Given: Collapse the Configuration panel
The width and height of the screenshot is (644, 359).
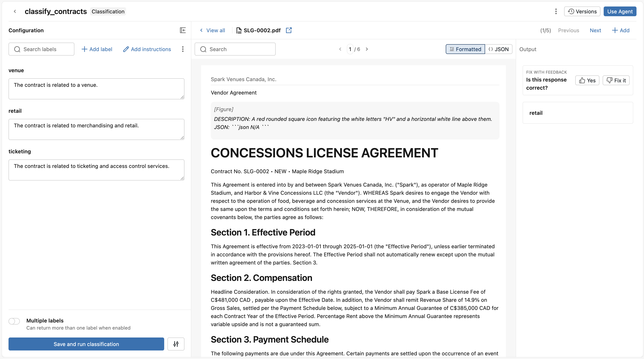Looking at the screenshot, I should point(183,30).
